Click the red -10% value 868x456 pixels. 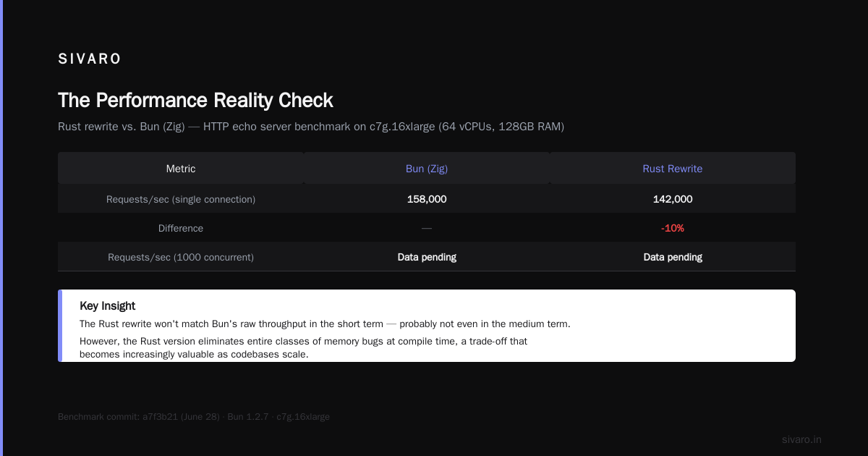[x=673, y=228]
